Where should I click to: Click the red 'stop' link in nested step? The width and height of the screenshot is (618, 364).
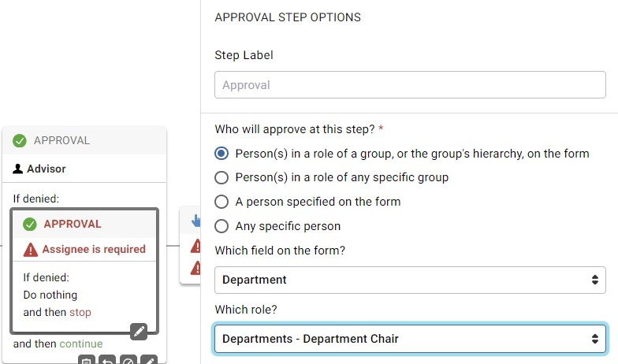click(x=80, y=312)
